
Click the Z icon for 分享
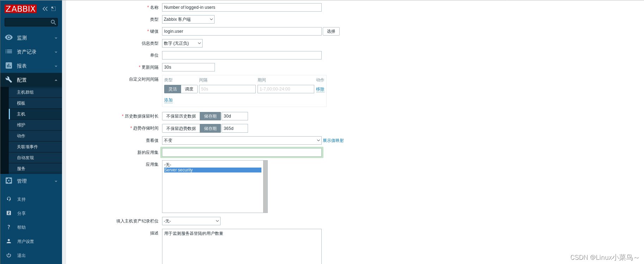9,213
